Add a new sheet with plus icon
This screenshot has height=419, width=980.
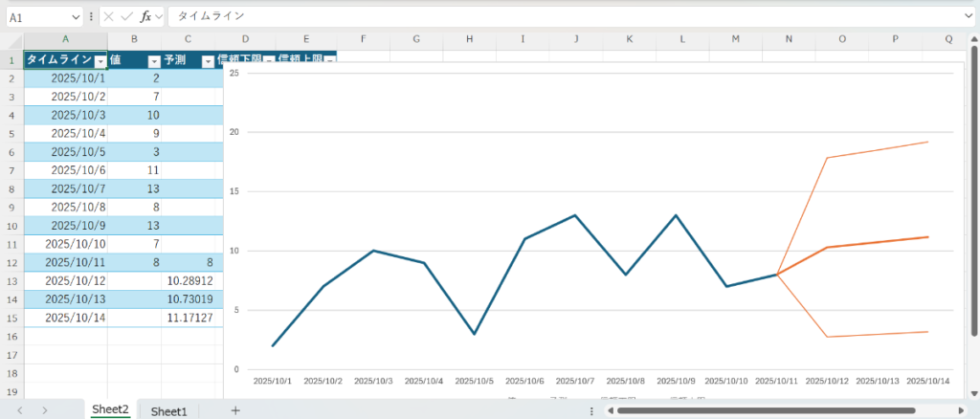click(235, 410)
